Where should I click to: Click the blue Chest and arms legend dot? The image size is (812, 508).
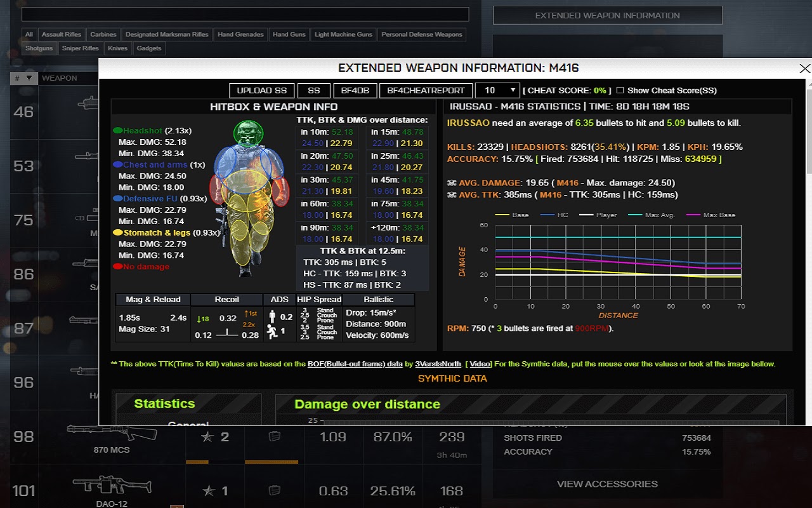point(118,164)
